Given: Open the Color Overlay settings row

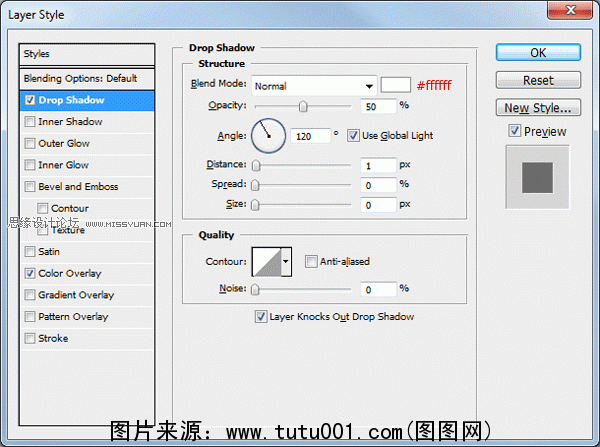Looking at the screenshot, I should pyautogui.click(x=87, y=273).
